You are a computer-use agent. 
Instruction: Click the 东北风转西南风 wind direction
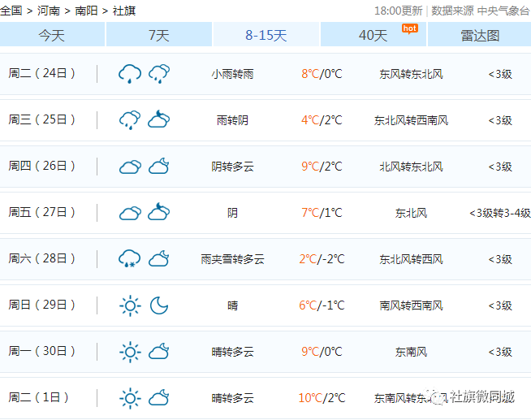pyautogui.click(x=411, y=120)
